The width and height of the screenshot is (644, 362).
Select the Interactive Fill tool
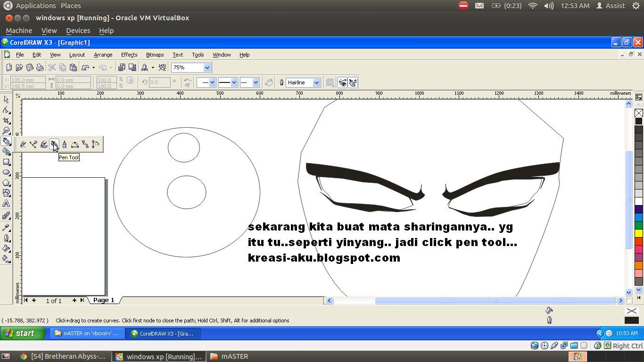[x=6, y=258]
